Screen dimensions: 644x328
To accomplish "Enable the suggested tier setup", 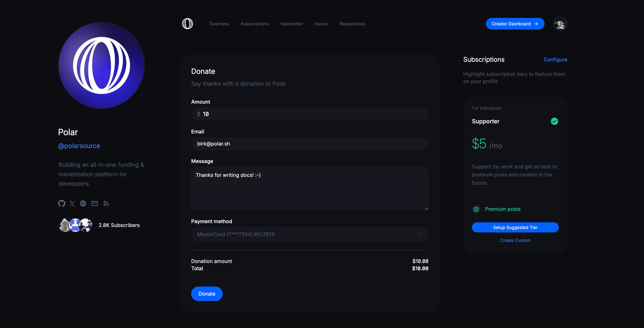I will 515,227.
